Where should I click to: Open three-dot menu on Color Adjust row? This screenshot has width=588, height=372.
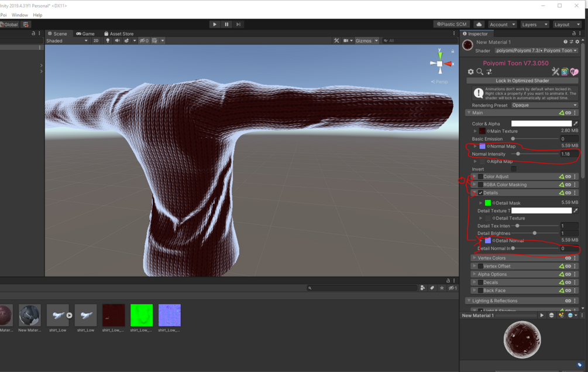(575, 176)
